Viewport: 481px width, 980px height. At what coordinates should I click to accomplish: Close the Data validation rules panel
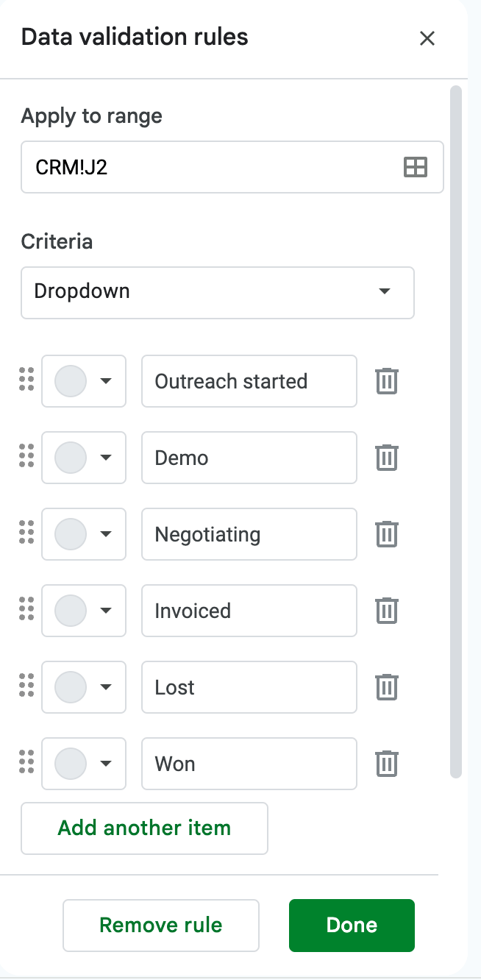427,38
